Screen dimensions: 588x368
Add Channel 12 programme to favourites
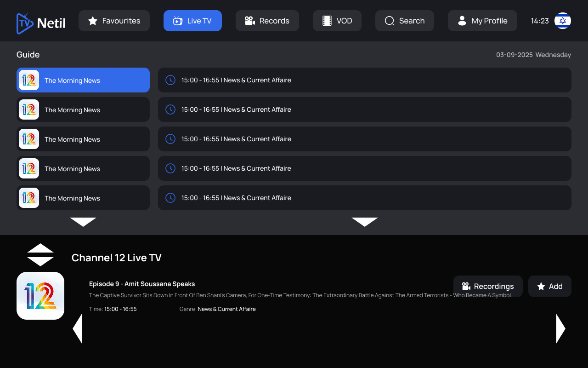(x=549, y=286)
